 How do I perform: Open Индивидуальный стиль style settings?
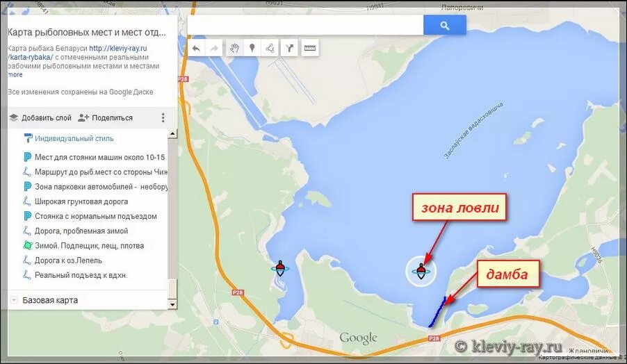(74, 139)
